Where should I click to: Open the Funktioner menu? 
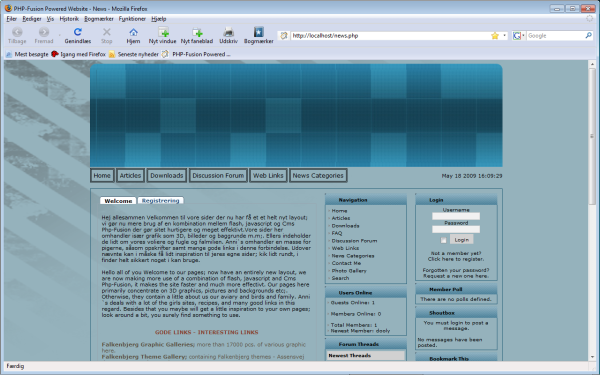(x=132, y=19)
